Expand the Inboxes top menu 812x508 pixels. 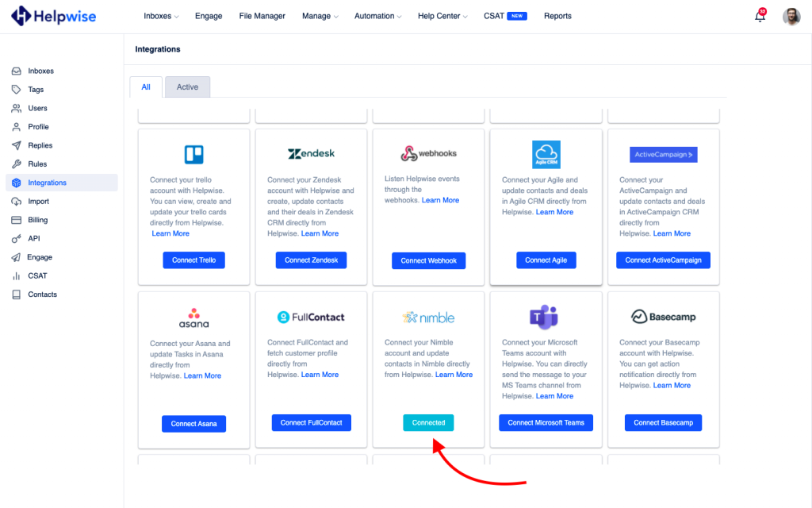tap(161, 16)
